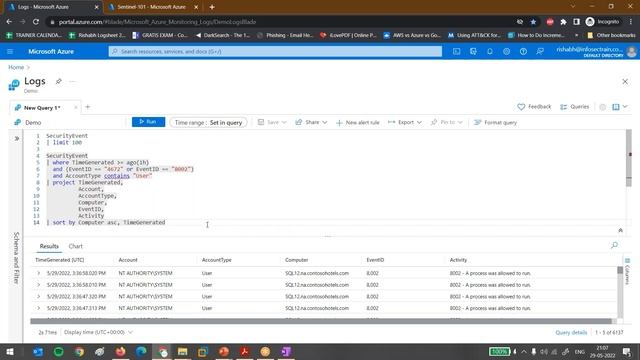This screenshot has width=640, height=360.
Task: Open Firefox from the taskbar
Action: (x=120, y=351)
